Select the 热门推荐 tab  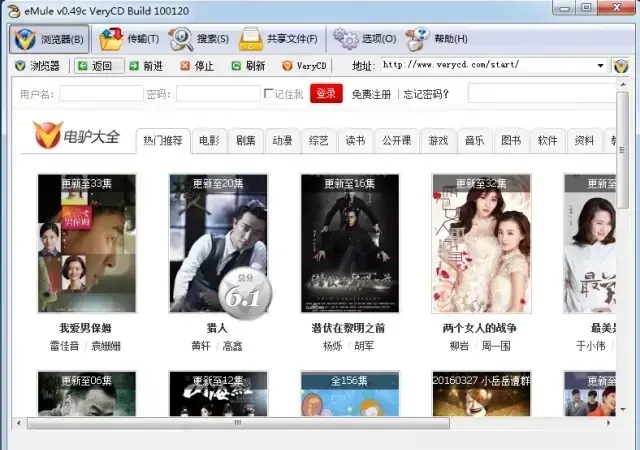[x=163, y=141]
